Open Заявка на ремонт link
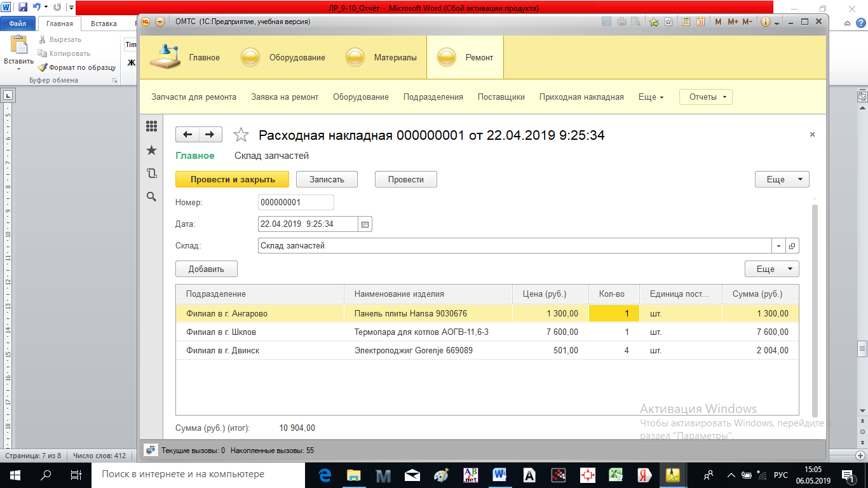This screenshot has height=488, width=868. [285, 97]
